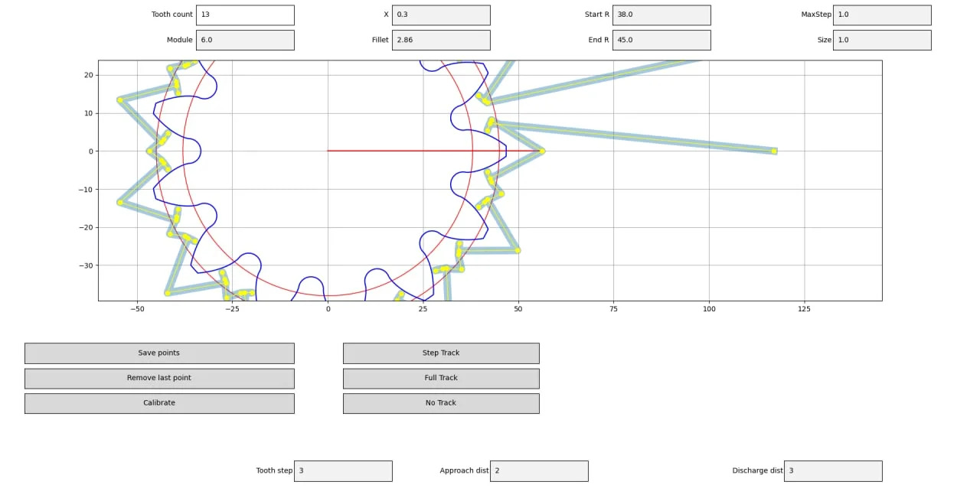Edit the Tooth step field
The image size is (980, 501).
point(343,471)
